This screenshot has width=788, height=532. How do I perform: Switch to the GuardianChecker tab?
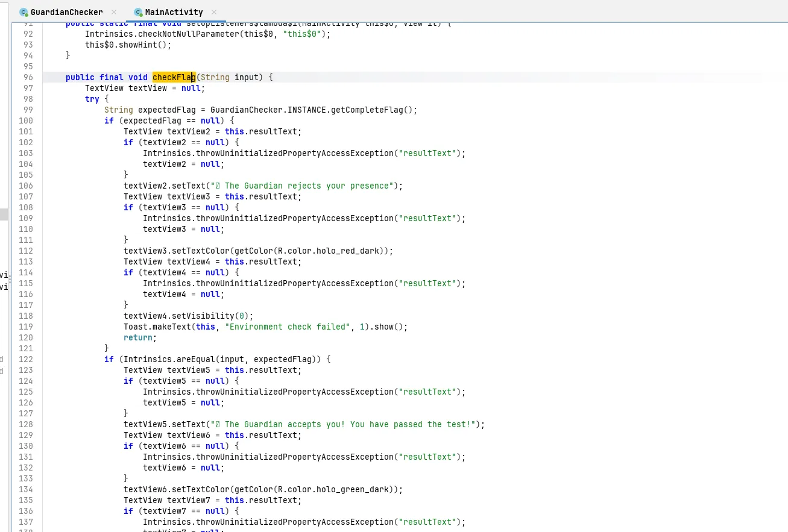pyautogui.click(x=66, y=12)
